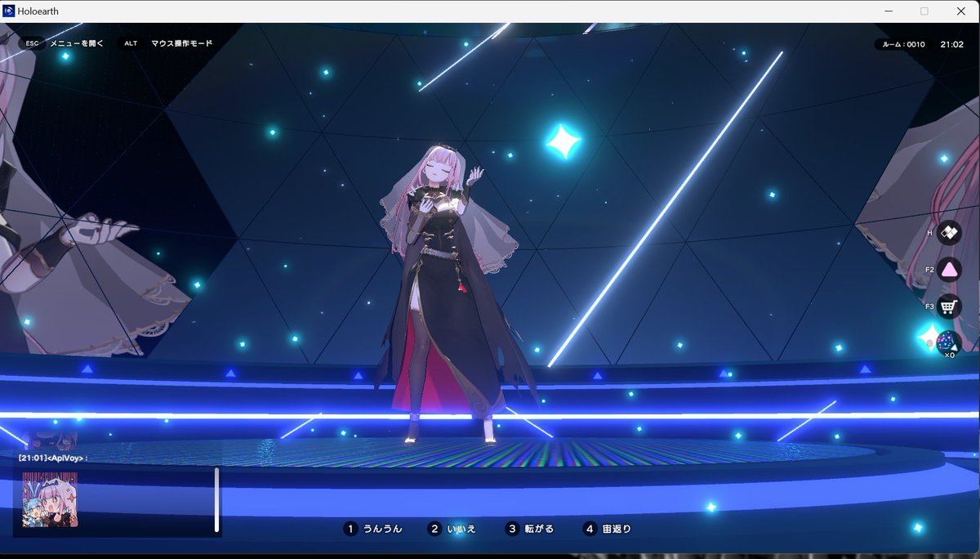Click the H-key diamond tiles icon
980x559 pixels.
tap(949, 233)
